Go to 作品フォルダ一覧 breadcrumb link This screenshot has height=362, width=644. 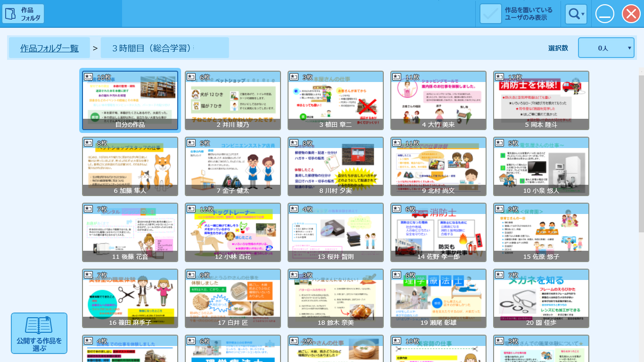click(50, 48)
